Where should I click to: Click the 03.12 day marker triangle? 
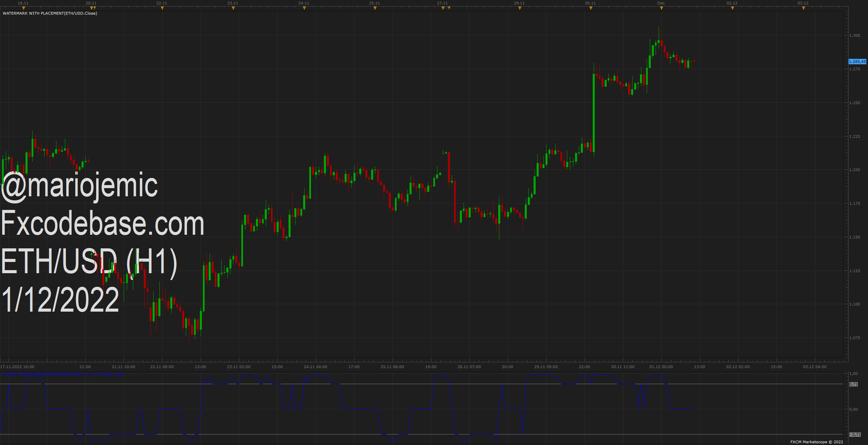click(803, 8)
